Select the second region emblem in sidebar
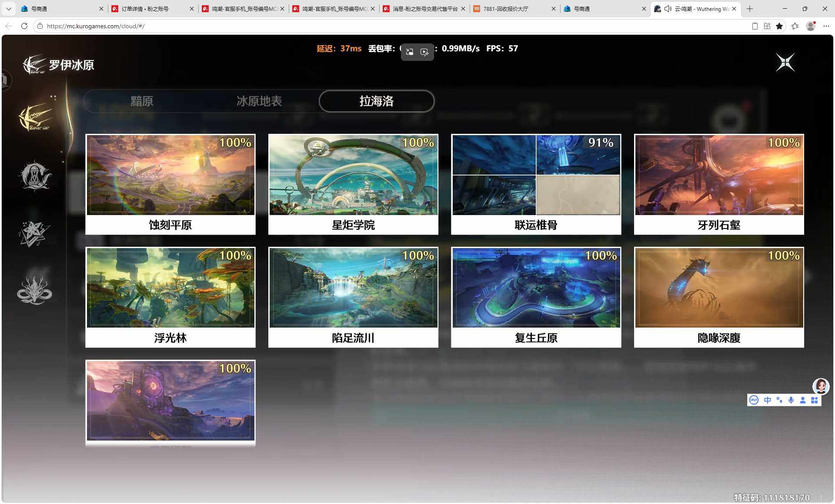This screenshot has width=835, height=504. (35, 176)
